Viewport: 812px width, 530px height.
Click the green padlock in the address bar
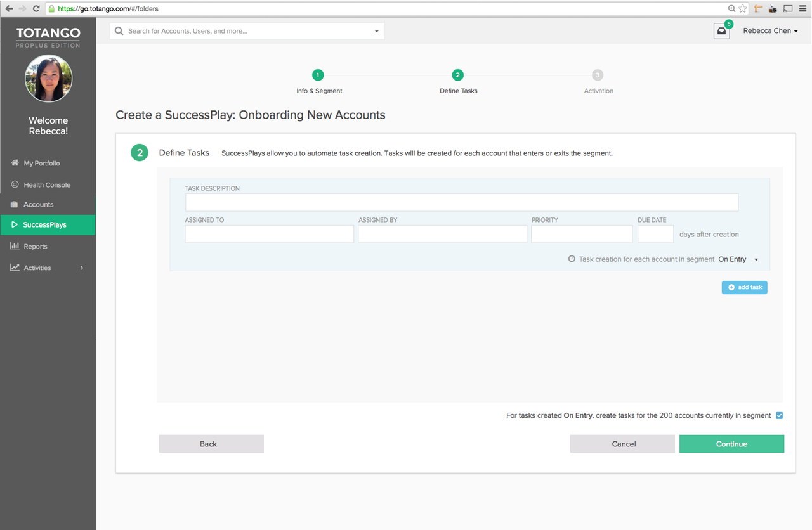click(52, 9)
